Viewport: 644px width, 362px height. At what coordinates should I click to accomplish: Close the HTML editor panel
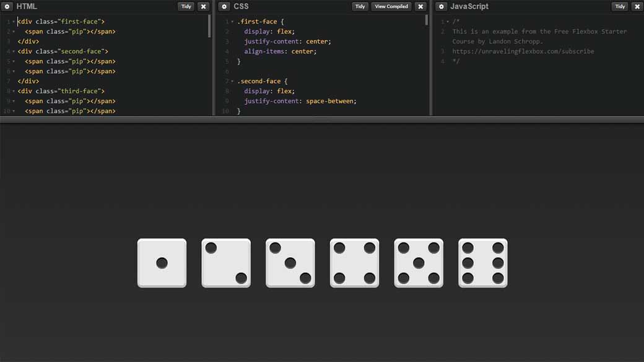click(x=203, y=6)
